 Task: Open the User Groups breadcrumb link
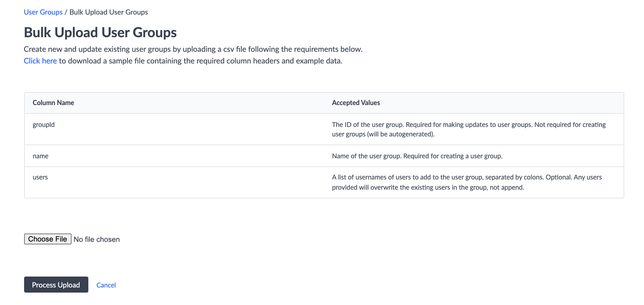pyautogui.click(x=43, y=12)
